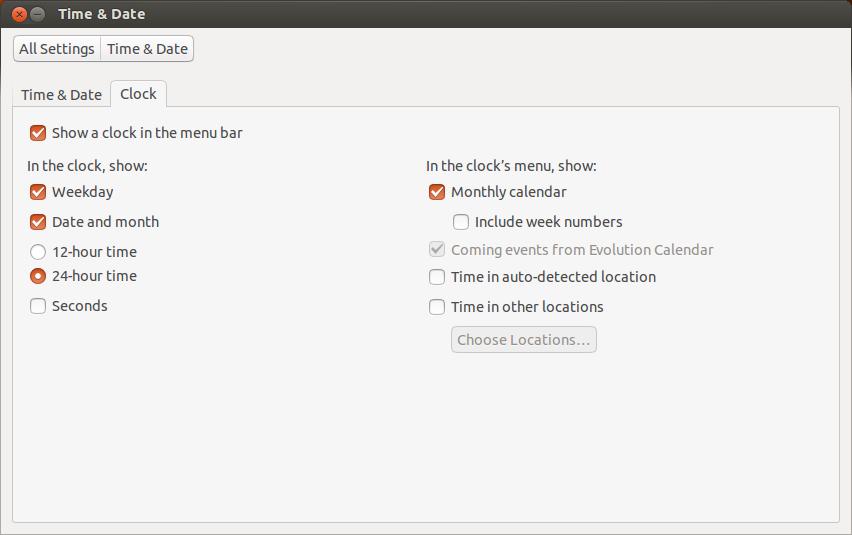Uncheck the Weekday checkbox
This screenshot has width=852, height=535.
(x=38, y=192)
